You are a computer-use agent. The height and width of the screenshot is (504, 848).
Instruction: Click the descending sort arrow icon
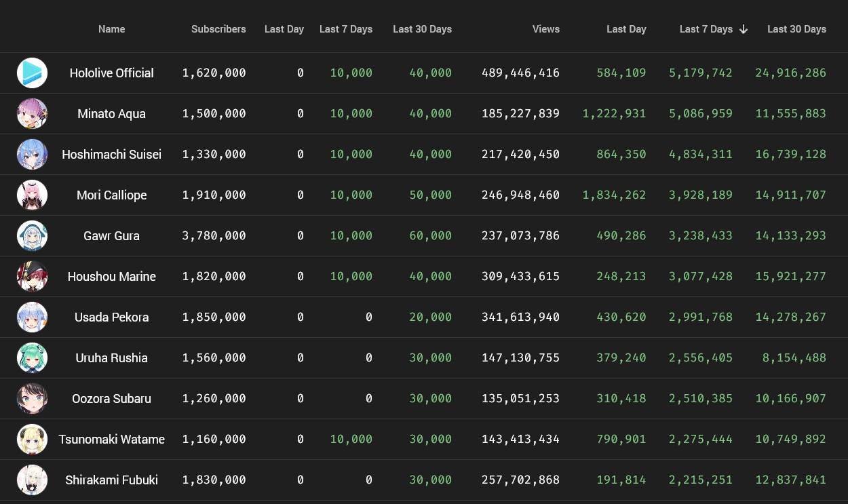click(x=744, y=29)
